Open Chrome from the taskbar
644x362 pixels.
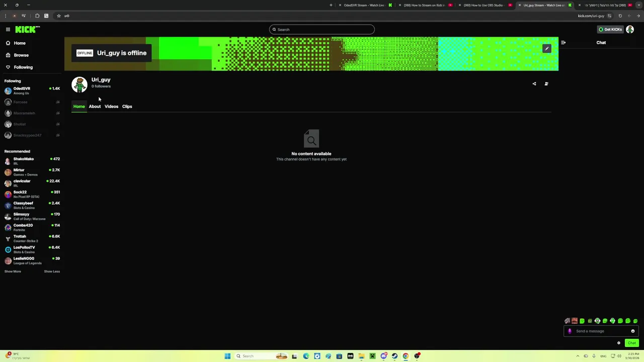pos(406,356)
